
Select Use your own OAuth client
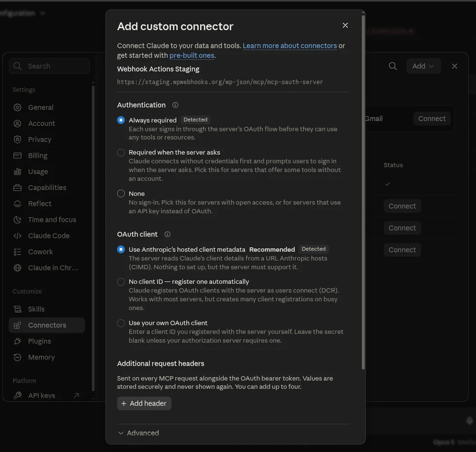[x=121, y=323]
